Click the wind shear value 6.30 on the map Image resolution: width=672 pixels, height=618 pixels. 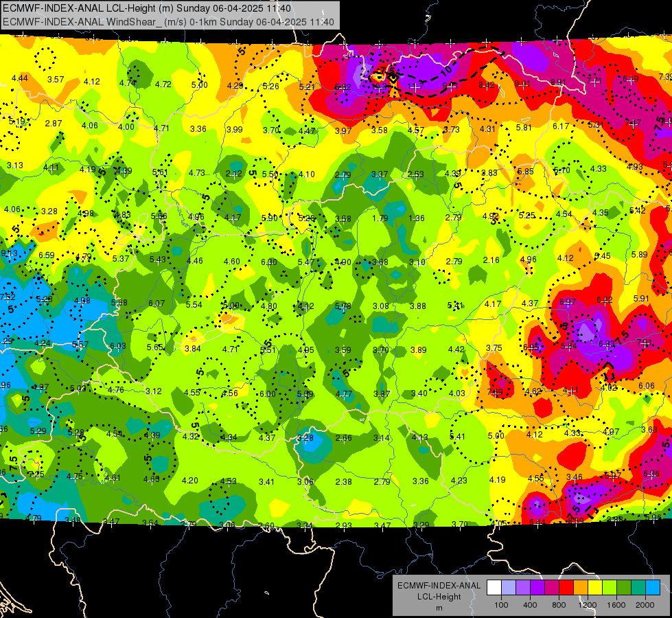point(269,262)
